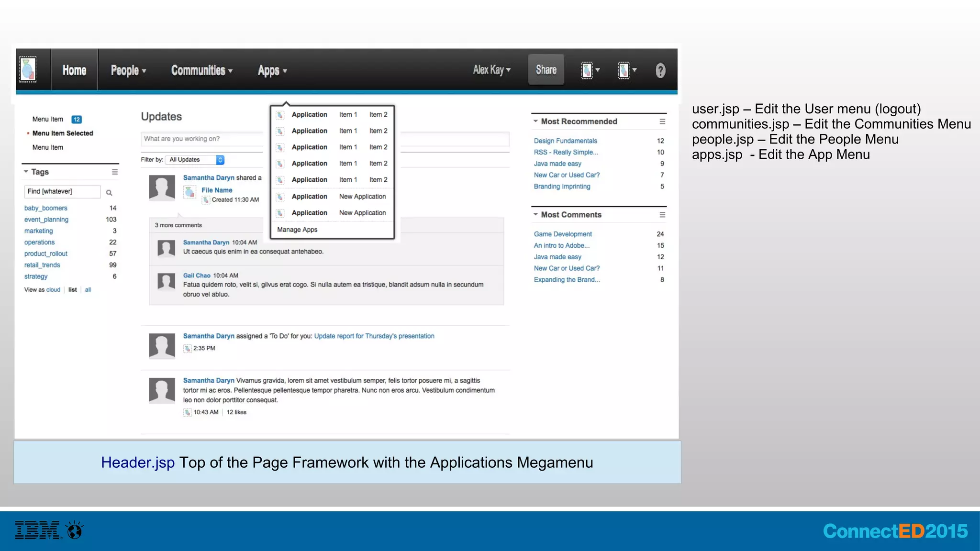This screenshot has height=551, width=980.
Task: Click icon beside Created 11:30 AM
Action: pyautogui.click(x=206, y=200)
